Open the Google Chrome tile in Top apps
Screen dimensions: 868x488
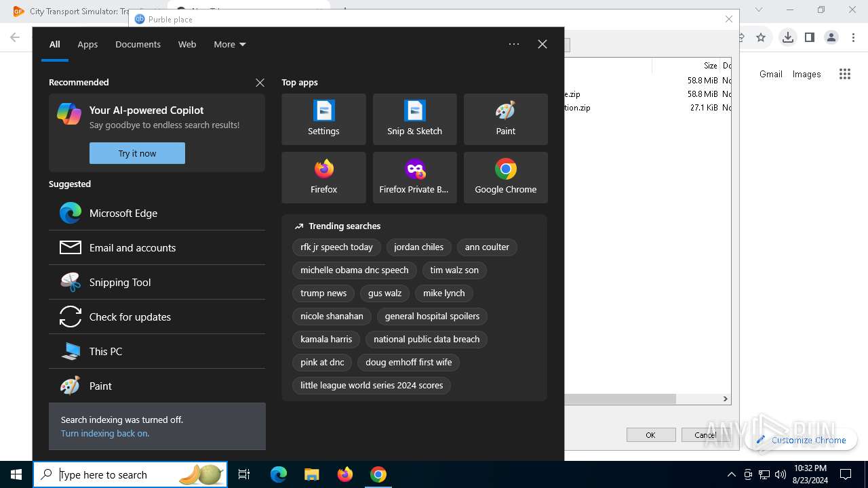[505, 178]
